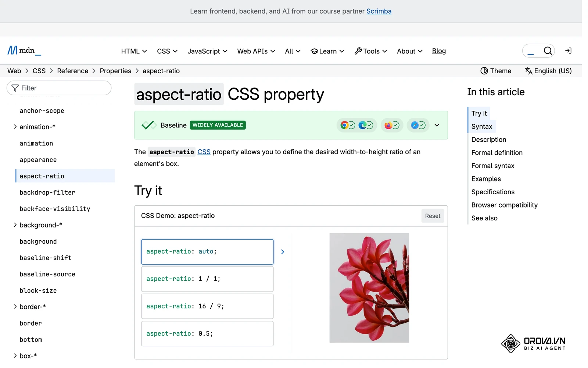Open anchor-scope in sidebar
Screen dimensions: 588x368
coord(42,111)
